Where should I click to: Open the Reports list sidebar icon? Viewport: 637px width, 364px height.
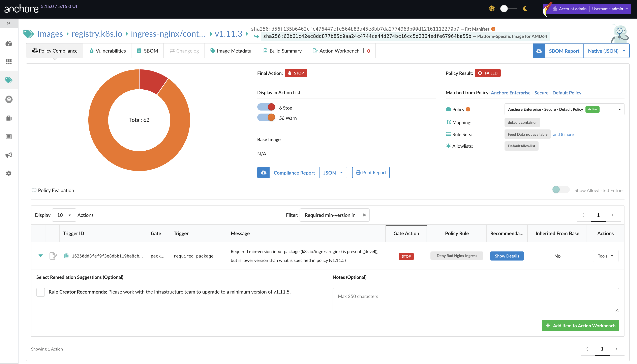click(9, 136)
